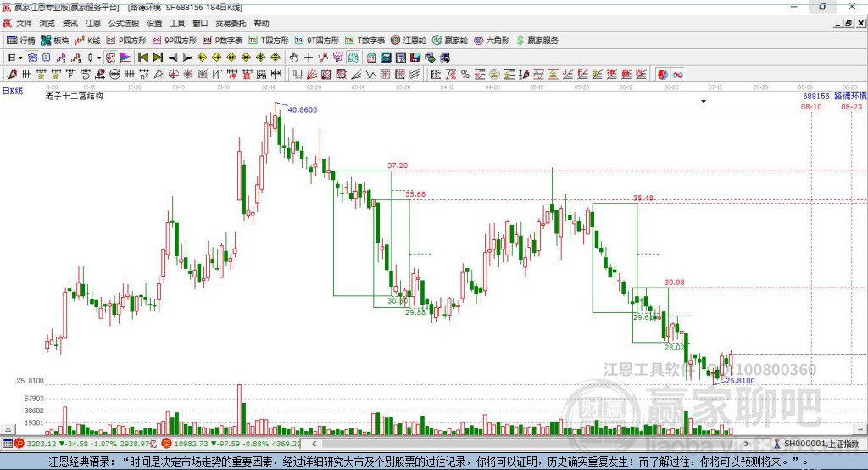Select the zigzag wave line tool
Screen dimensions: 868x470
(x=370, y=75)
